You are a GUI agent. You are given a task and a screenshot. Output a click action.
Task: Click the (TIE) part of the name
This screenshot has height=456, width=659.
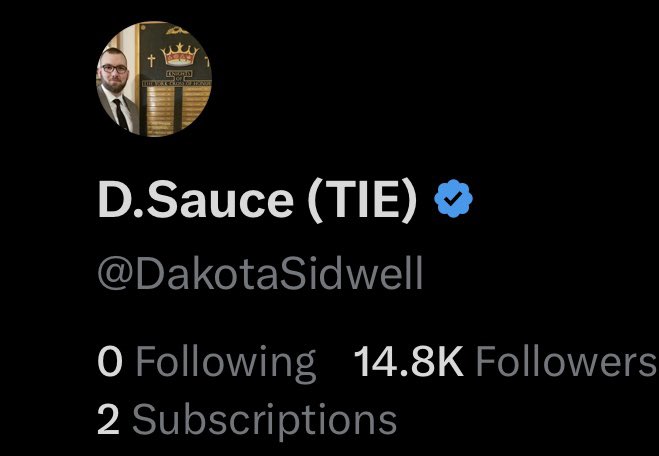pos(362,200)
